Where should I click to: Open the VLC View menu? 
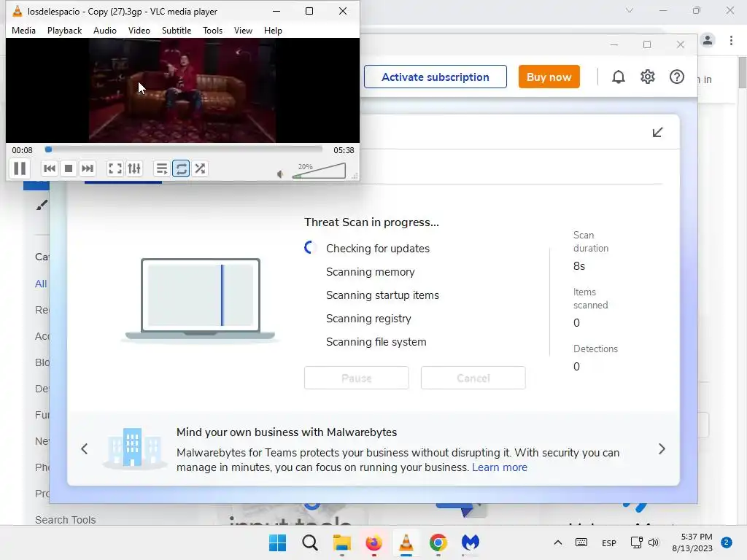(x=243, y=31)
